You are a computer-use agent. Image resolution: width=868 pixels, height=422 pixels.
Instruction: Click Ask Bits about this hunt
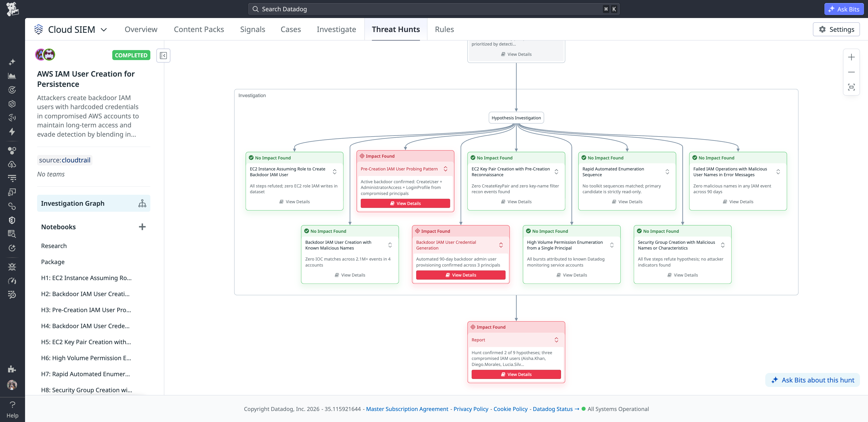coord(812,380)
